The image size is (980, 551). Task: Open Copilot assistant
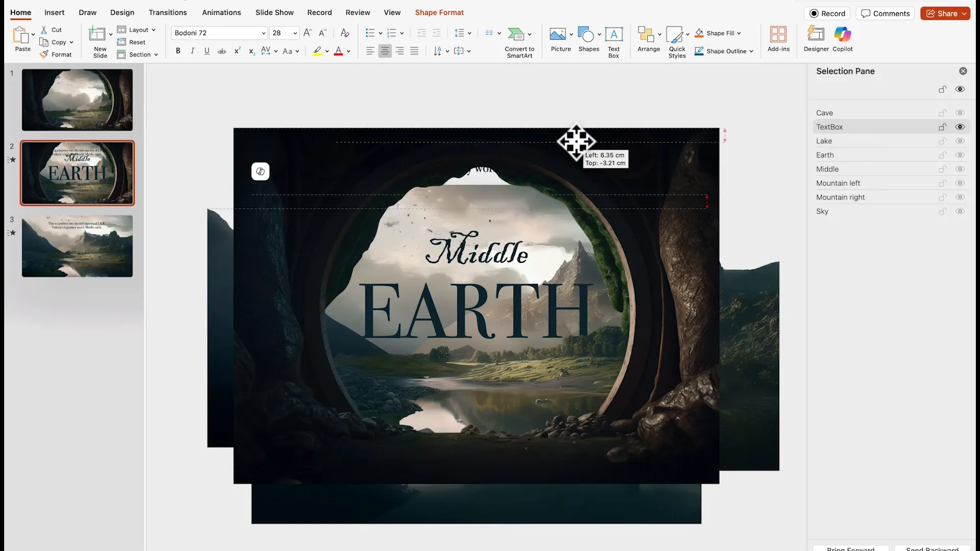click(843, 39)
